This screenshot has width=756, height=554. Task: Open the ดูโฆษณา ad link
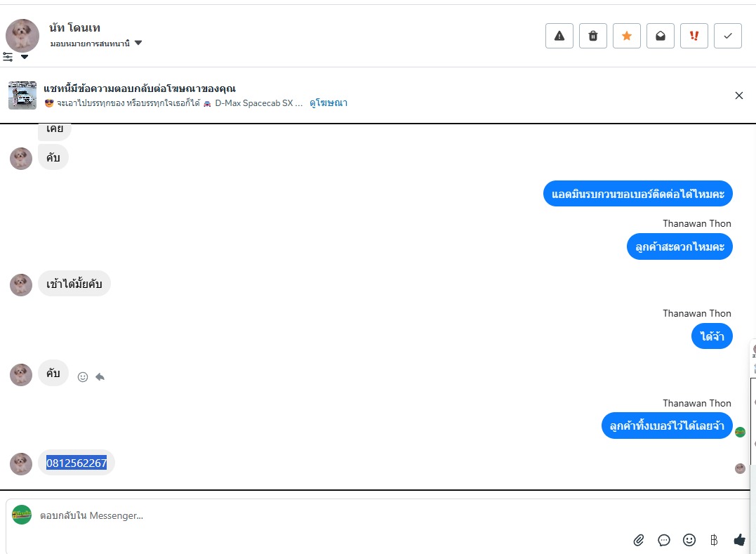click(329, 103)
